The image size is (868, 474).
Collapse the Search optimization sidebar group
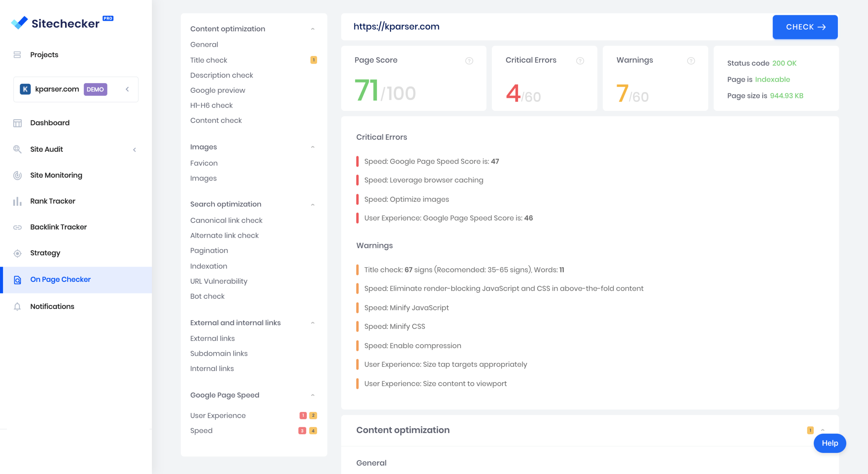tap(313, 204)
